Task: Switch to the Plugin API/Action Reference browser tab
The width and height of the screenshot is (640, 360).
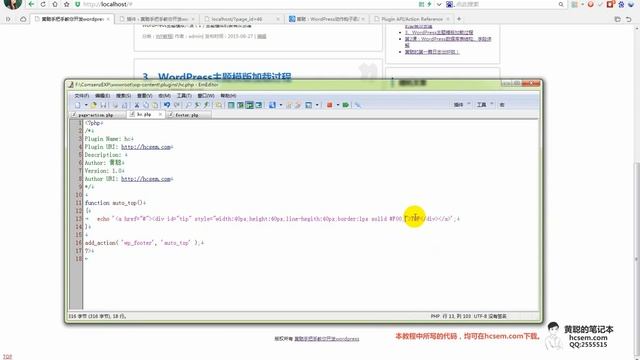Action: (x=411, y=19)
